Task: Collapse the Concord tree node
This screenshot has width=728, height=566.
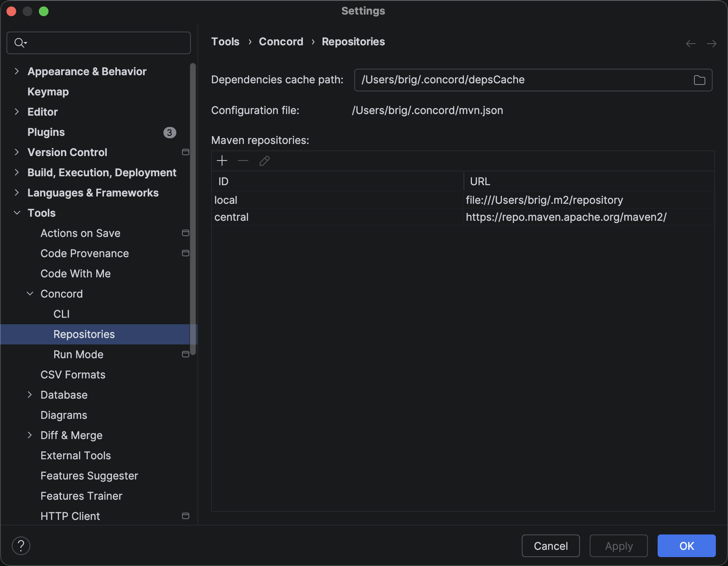Action: tap(30, 294)
